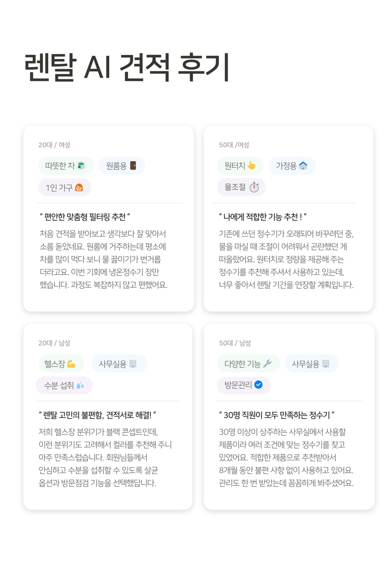The width and height of the screenshot is (392, 571).
Task: Click the flexed arm icon in 헬스장 tag
Action: [71, 364]
